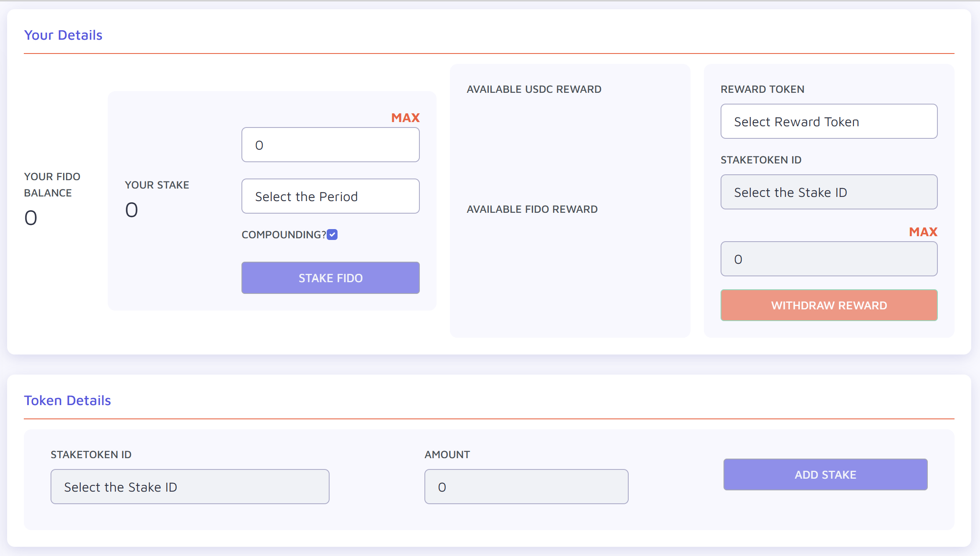
Task: Click MAX above the withdraw amount field
Action: [923, 232]
